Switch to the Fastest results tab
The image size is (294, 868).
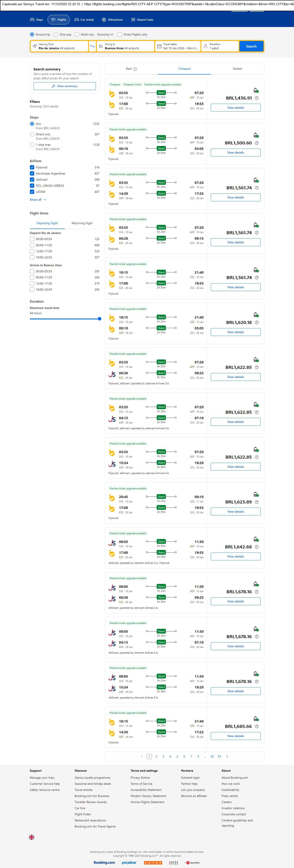coord(237,69)
